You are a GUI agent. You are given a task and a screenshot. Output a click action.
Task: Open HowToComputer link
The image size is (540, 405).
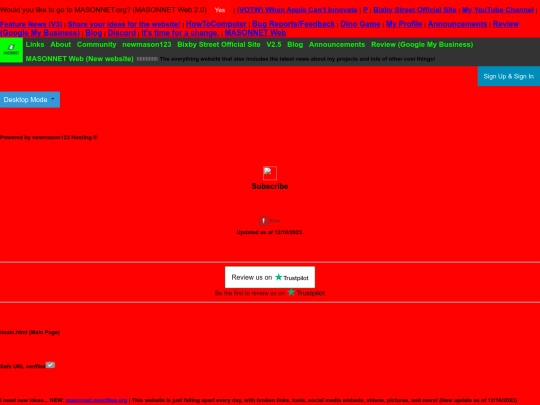(216, 24)
